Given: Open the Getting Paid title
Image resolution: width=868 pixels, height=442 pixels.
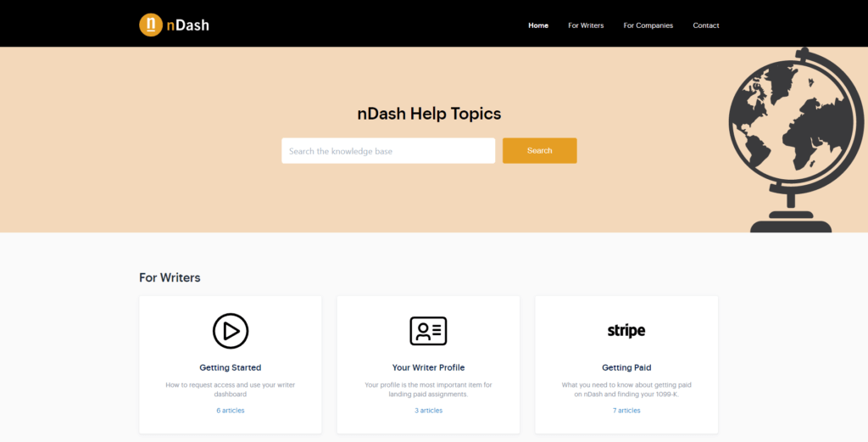Looking at the screenshot, I should (626, 367).
